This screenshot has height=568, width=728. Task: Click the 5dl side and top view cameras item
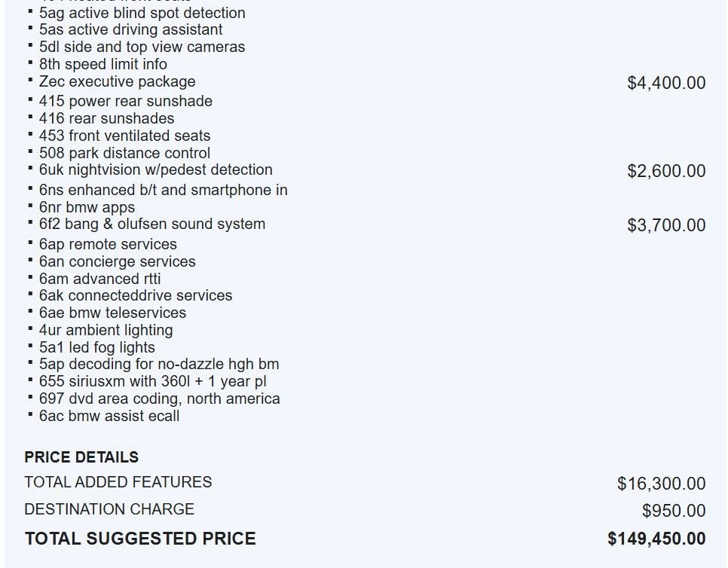[x=142, y=47]
